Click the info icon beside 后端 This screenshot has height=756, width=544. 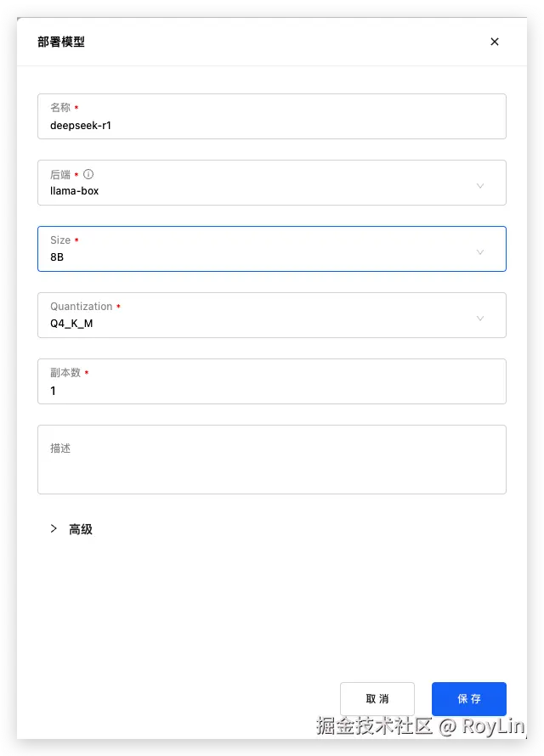(x=88, y=174)
